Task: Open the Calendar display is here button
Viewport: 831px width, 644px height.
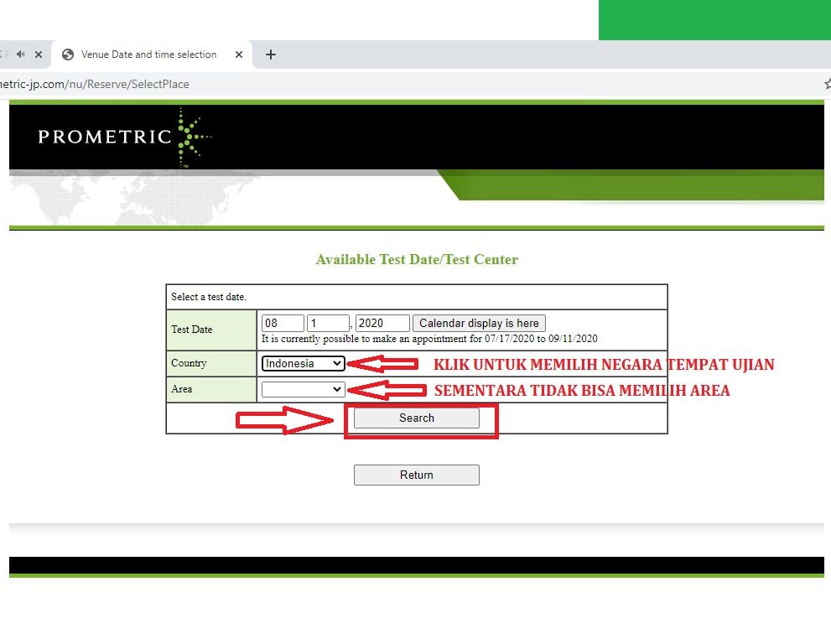Action: click(479, 324)
